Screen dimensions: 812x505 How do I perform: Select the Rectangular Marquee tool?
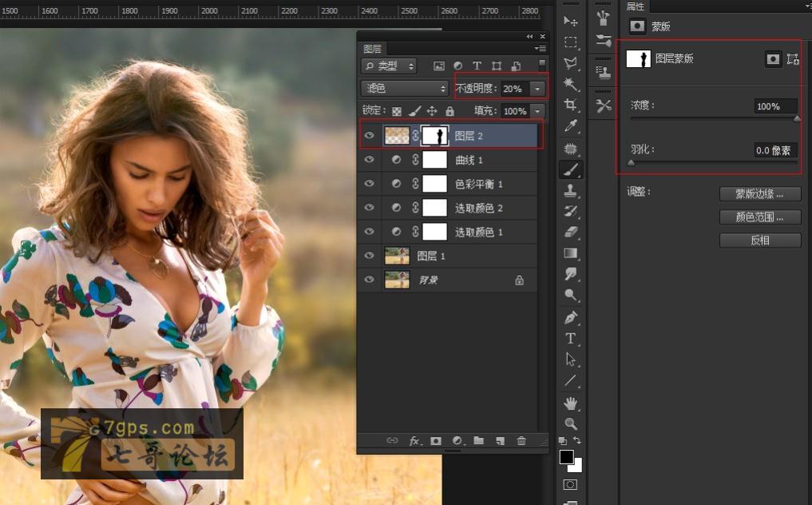pos(571,42)
